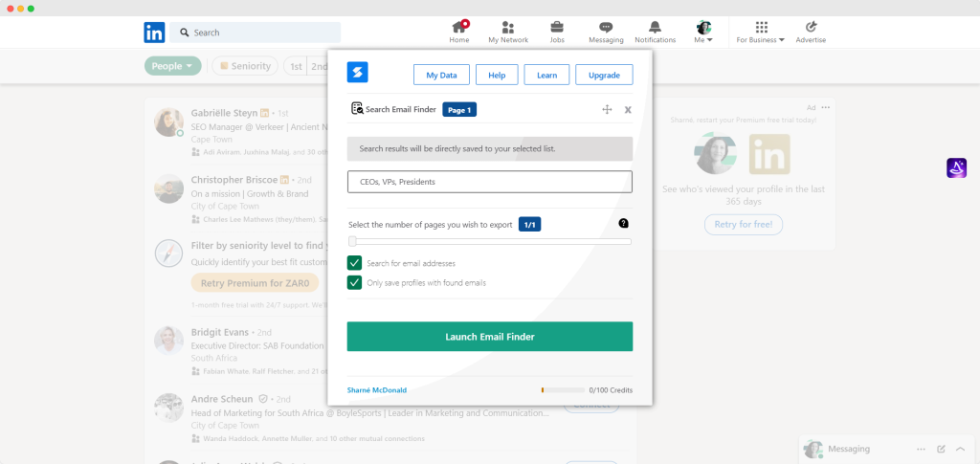
Task: Expand the For Business menu
Action: point(760,33)
